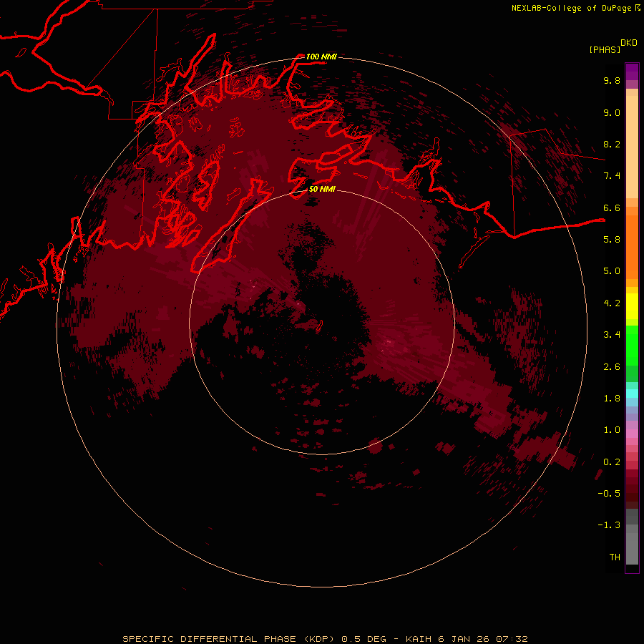Image resolution: width=644 pixels, height=644 pixels.
Task: Click the 5.0 value on color scale
Action: click(612, 271)
